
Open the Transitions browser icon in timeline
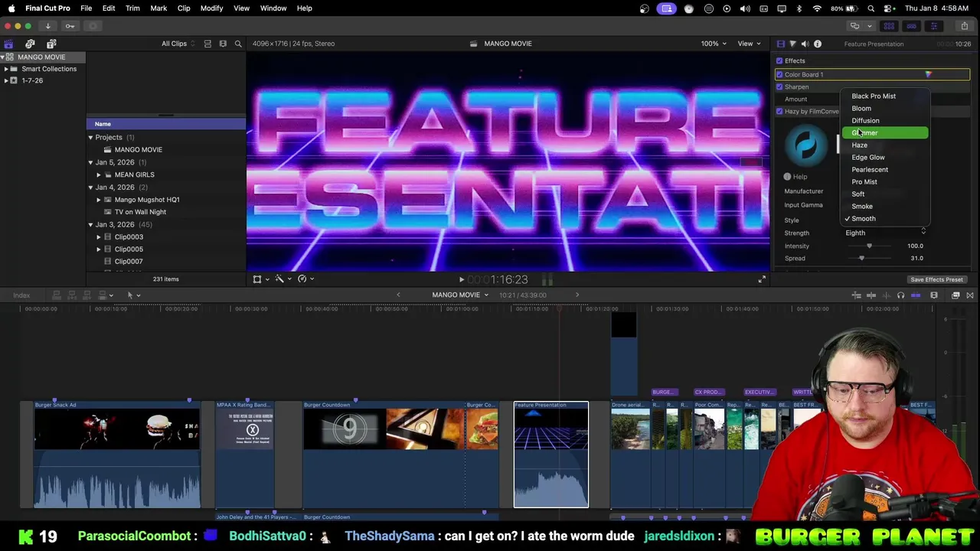point(969,295)
